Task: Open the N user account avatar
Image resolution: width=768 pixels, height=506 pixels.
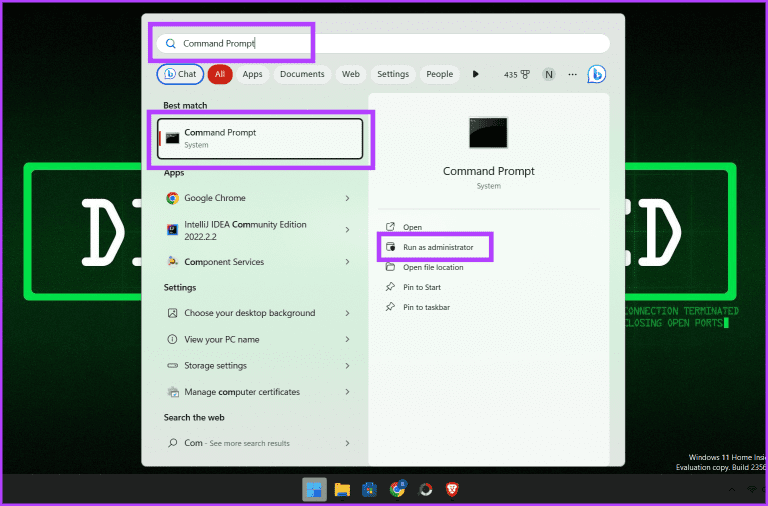Action: pyautogui.click(x=549, y=74)
